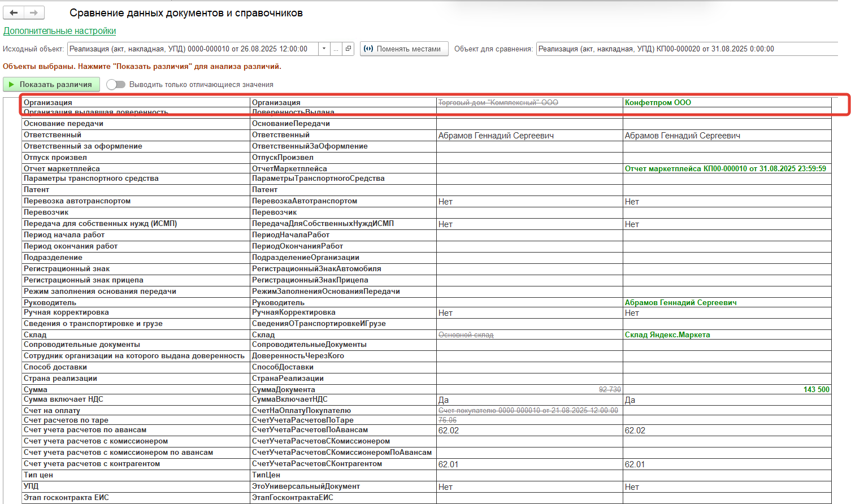Screen dimensions: 851x504
Task: Click the Поменять местами button
Action: click(x=404, y=49)
